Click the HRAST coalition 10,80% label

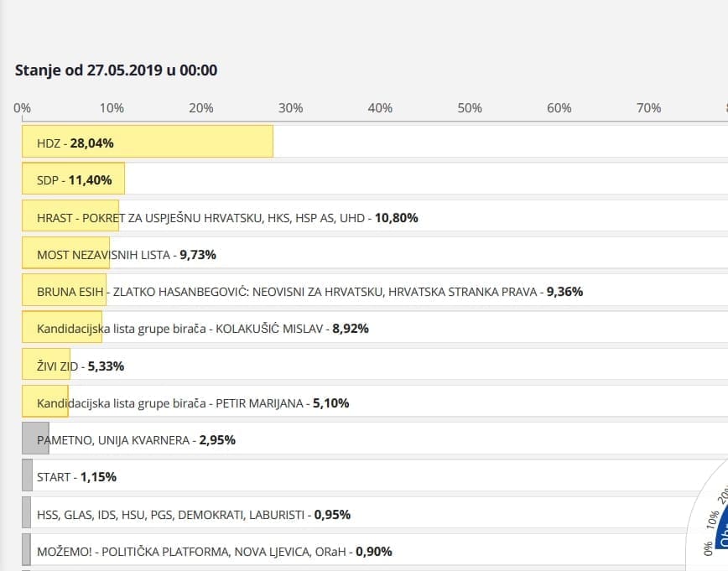227,217
